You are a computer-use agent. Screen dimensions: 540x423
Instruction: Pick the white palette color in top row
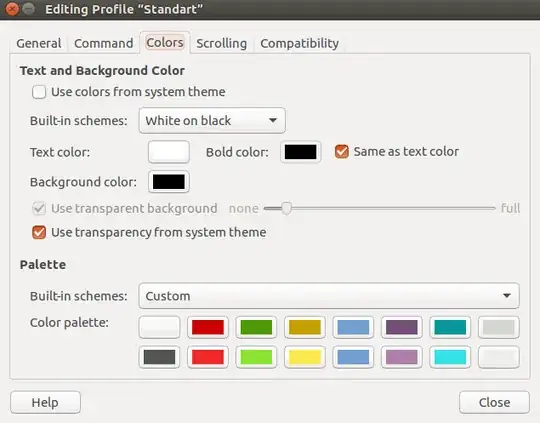pos(159,327)
